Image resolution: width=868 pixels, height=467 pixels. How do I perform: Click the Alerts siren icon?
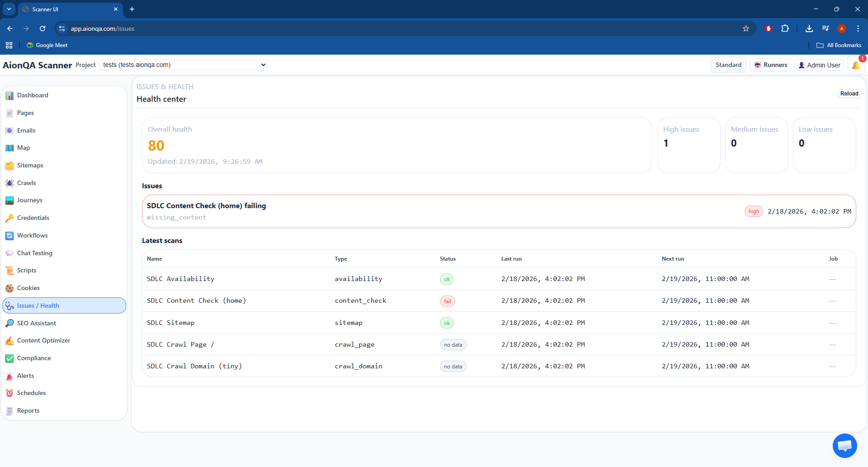pos(9,376)
